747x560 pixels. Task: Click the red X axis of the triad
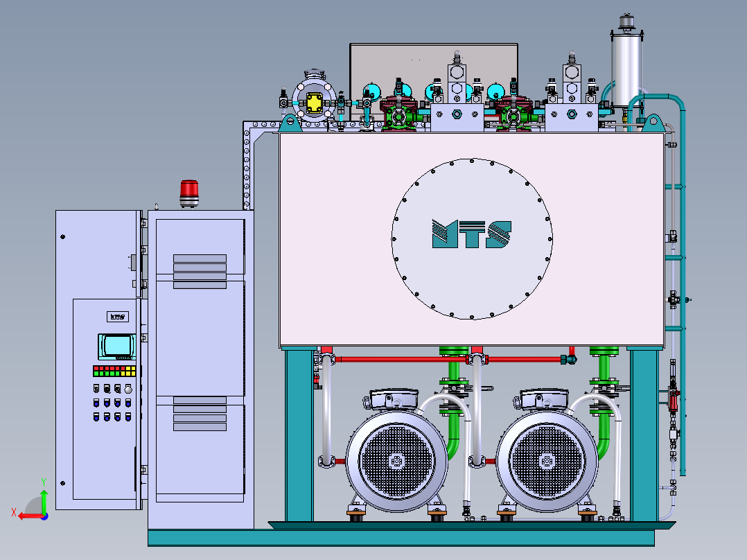click(31, 516)
